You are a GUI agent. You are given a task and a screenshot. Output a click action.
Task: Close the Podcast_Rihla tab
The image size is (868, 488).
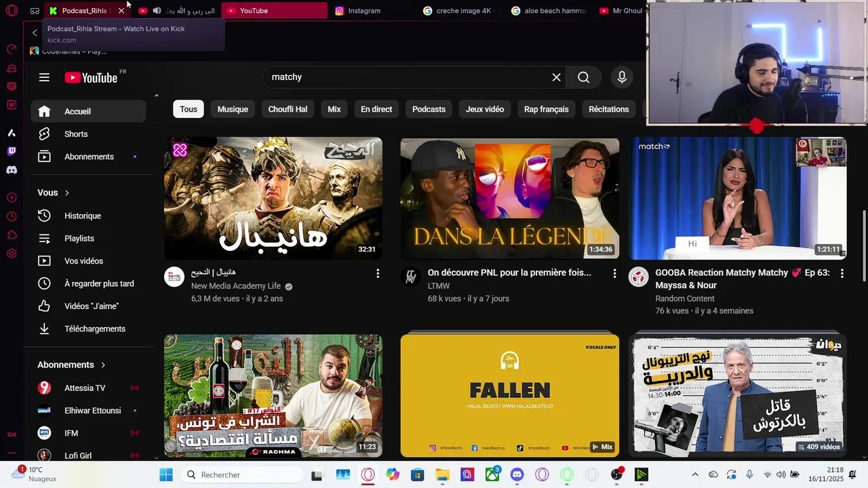click(121, 11)
